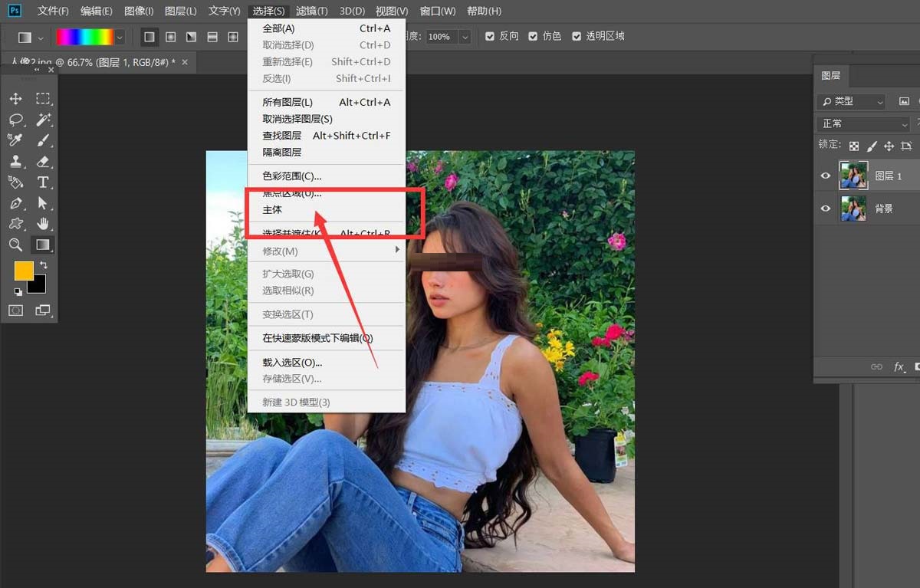920x588 pixels.
Task: Select the Hand tool
Action: point(44,223)
